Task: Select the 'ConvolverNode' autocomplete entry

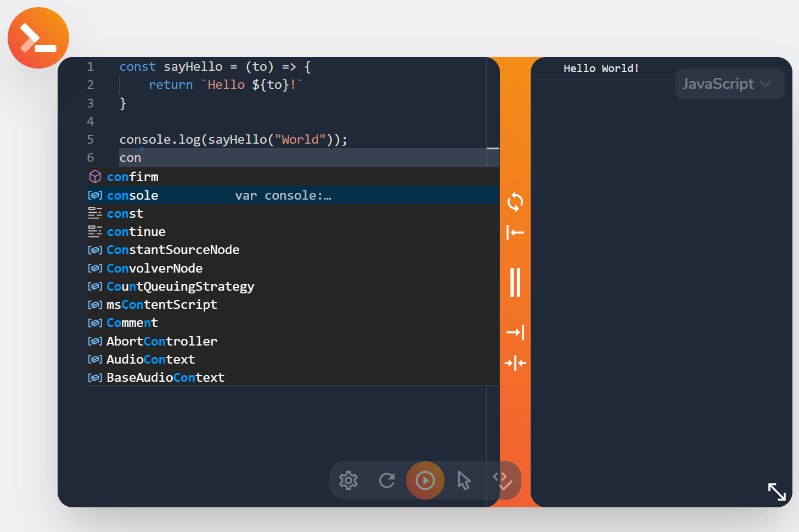Action: coord(155,268)
